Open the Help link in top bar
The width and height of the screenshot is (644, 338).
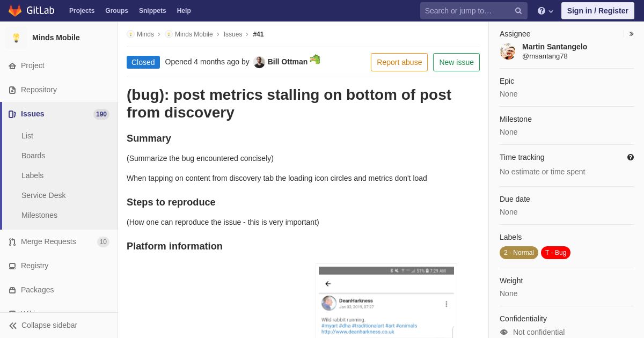pos(184,11)
